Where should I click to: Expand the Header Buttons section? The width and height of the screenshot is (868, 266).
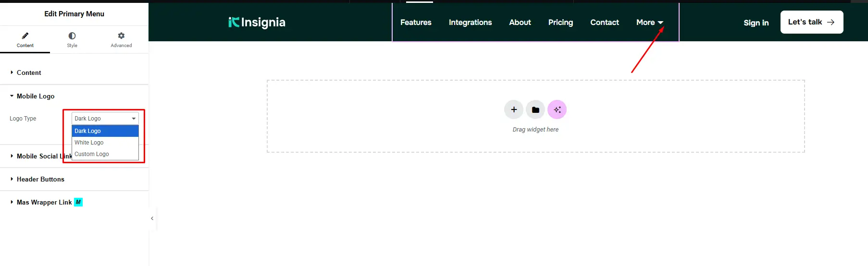(x=74, y=179)
